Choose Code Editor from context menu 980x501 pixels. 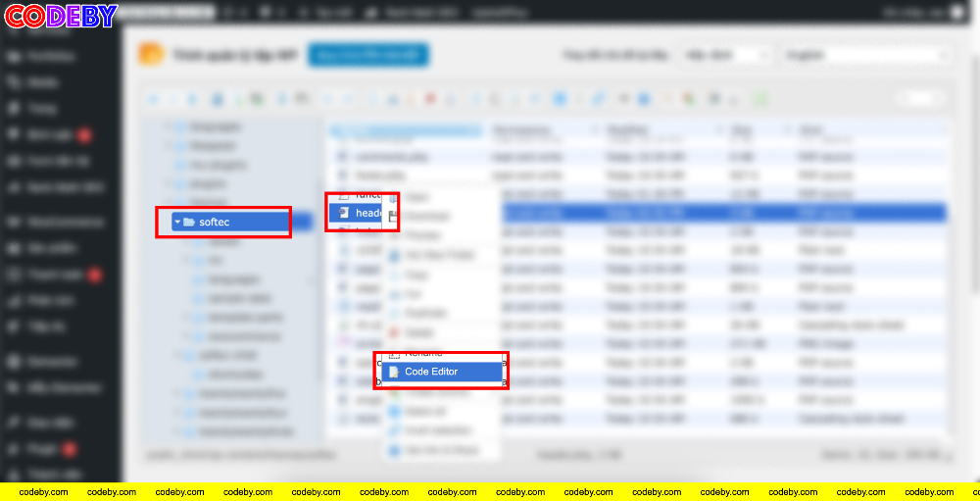point(442,372)
